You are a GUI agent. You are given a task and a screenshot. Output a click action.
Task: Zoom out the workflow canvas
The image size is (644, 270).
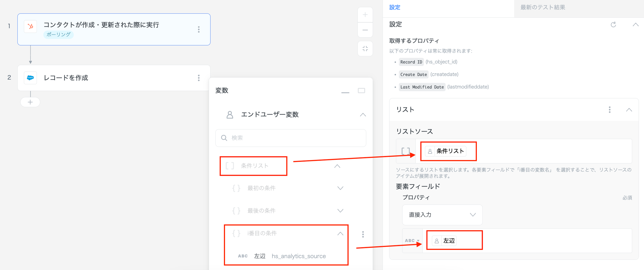[x=365, y=30]
